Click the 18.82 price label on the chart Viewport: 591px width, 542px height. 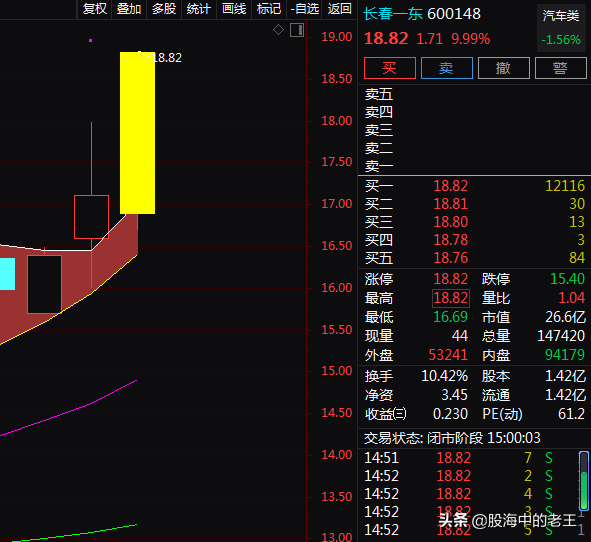pos(166,58)
